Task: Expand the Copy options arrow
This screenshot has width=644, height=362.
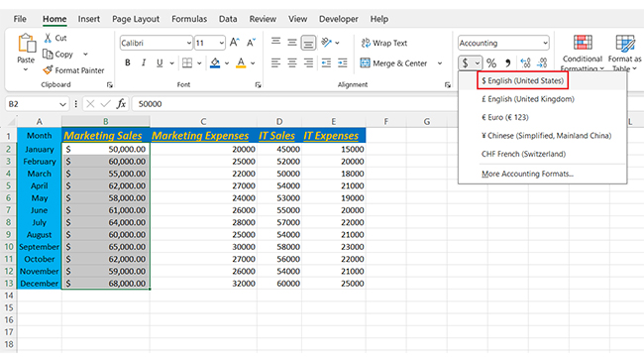Action: pos(85,54)
